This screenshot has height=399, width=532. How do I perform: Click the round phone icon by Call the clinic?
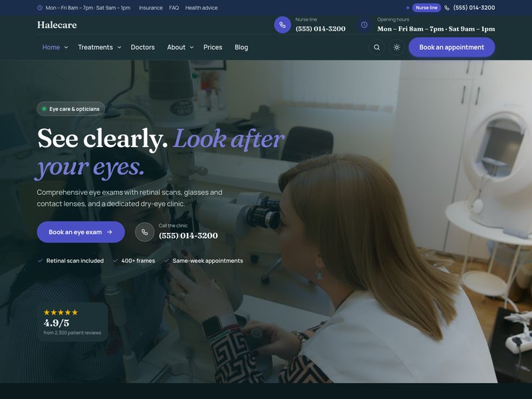click(x=144, y=232)
